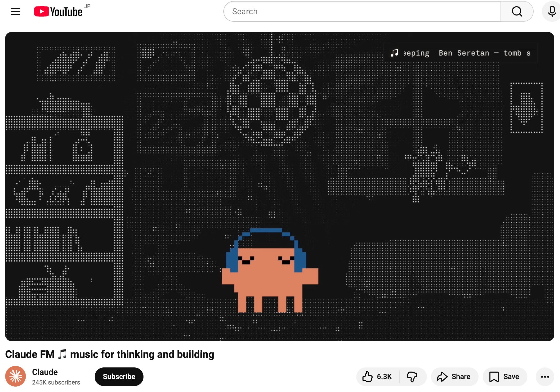Subscribe to the Claude channel
560x392 pixels.
pos(119,376)
